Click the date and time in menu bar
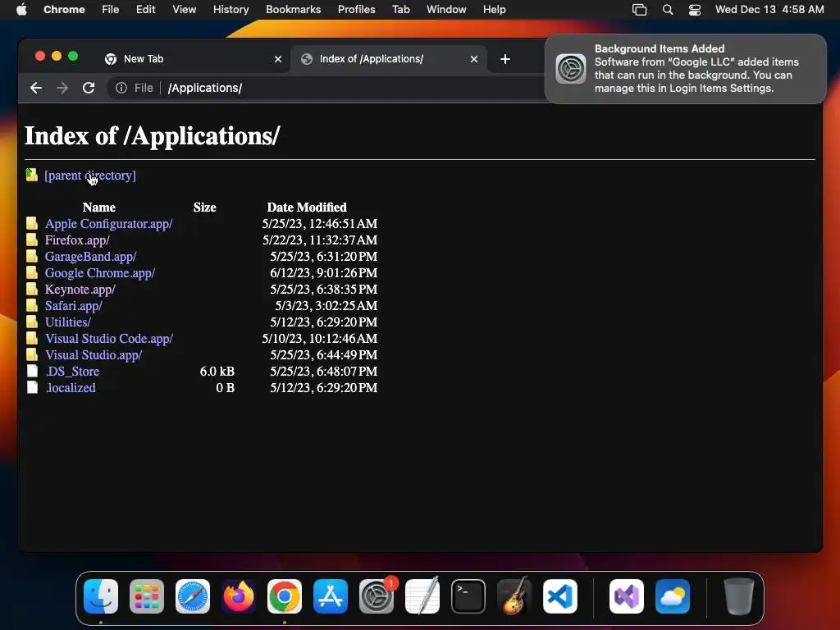The image size is (840, 630). pyautogui.click(x=769, y=10)
